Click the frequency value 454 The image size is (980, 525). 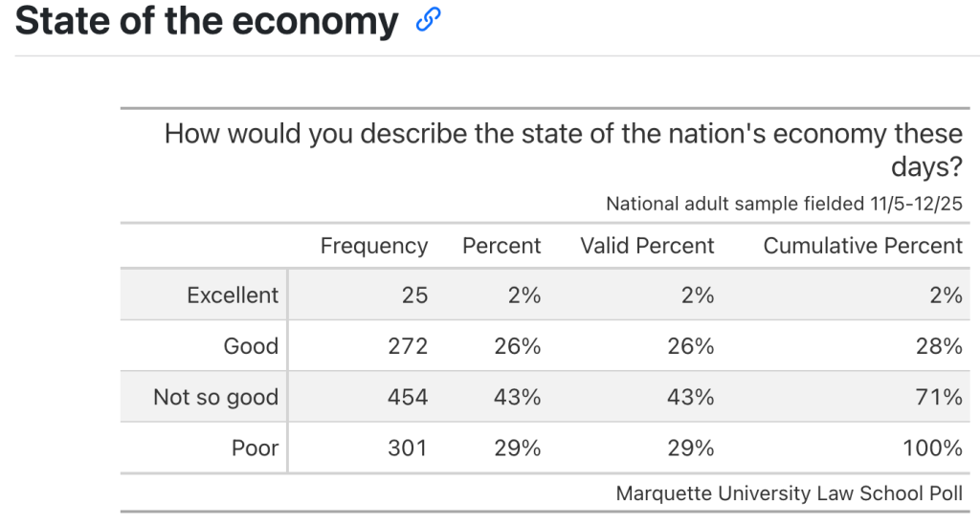[x=408, y=397]
